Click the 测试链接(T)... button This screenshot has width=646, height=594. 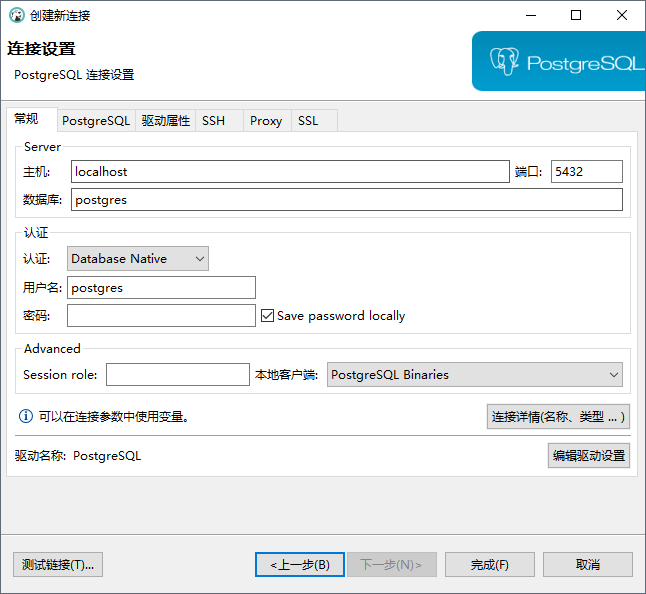click(58, 564)
